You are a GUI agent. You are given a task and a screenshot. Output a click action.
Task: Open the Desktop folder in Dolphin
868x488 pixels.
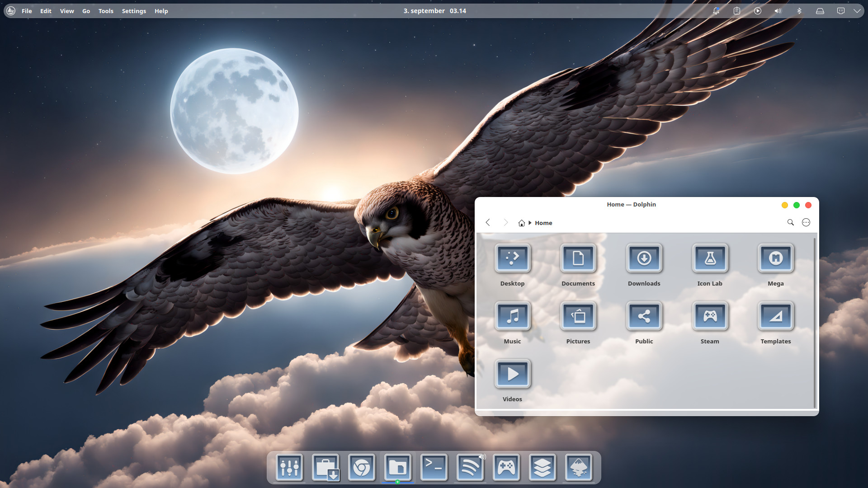pos(512,258)
